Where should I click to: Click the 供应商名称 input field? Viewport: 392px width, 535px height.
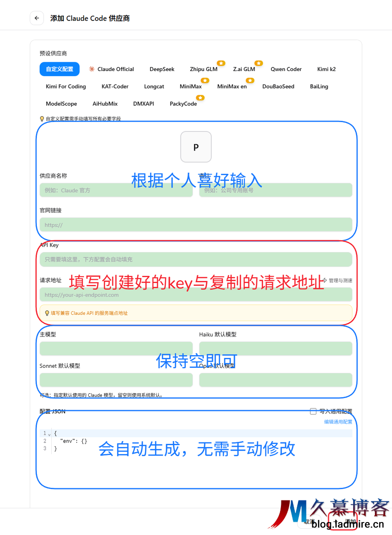(x=116, y=190)
